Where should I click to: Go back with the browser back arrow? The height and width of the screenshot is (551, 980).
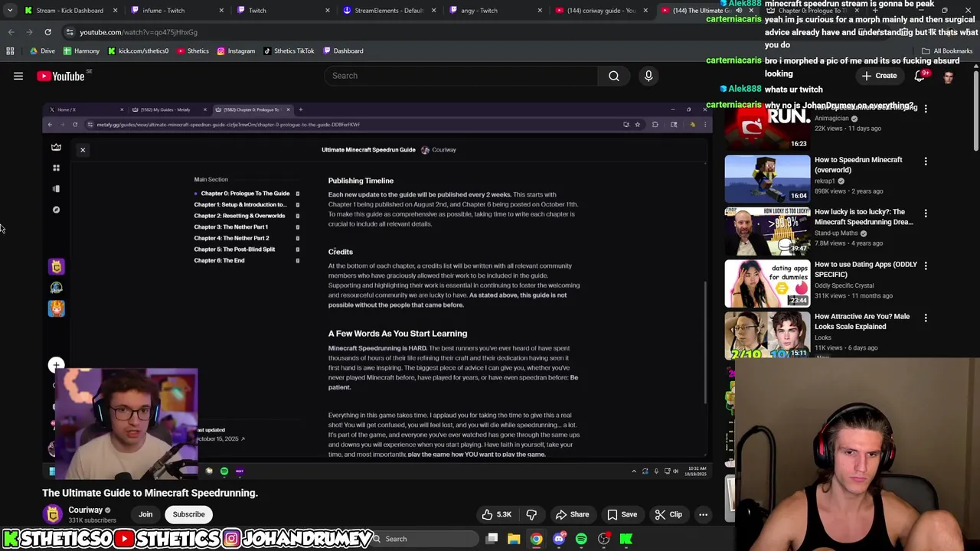(x=11, y=32)
